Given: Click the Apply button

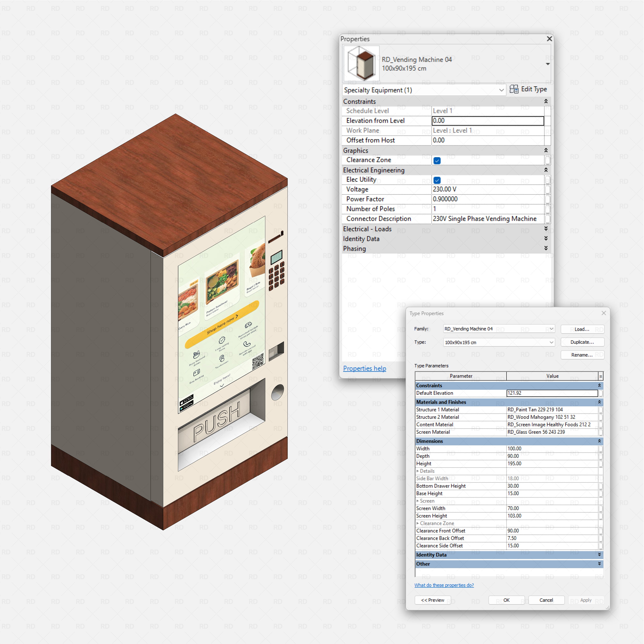Looking at the screenshot, I should click(586, 600).
